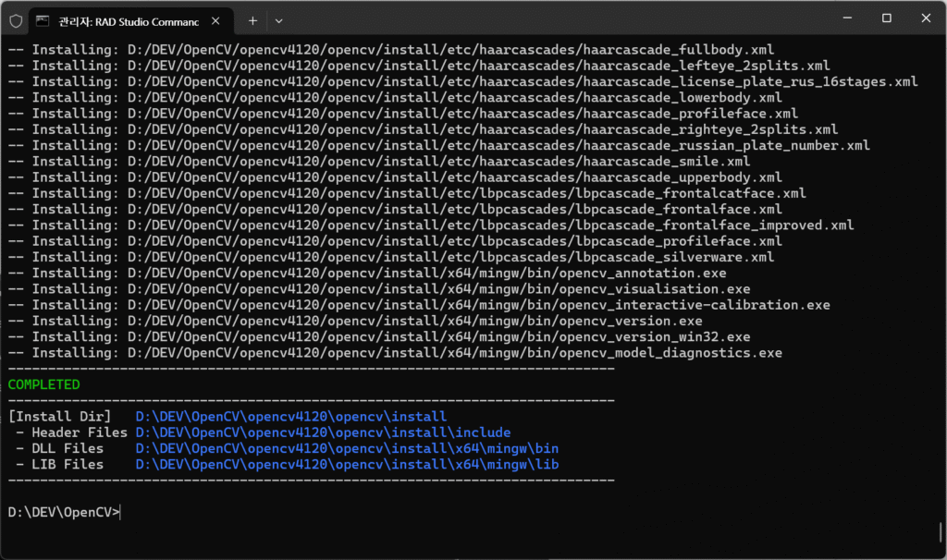947x560 pixels.
Task: Maximize the terminal window
Action: (886, 18)
